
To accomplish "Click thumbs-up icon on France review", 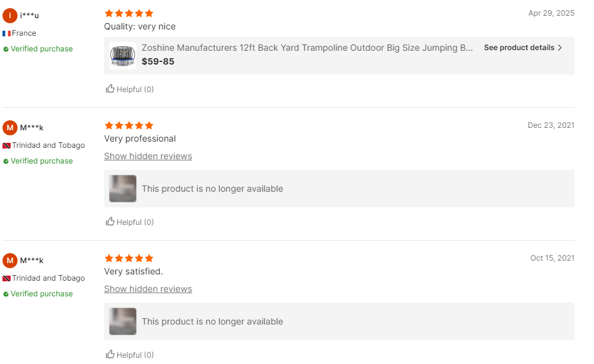I will pos(110,89).
